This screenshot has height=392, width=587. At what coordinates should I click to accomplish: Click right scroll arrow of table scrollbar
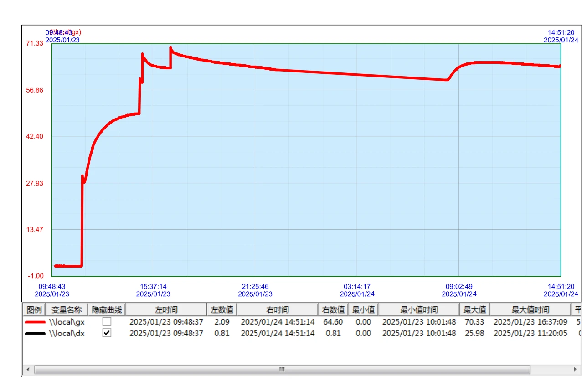(575, 369)
